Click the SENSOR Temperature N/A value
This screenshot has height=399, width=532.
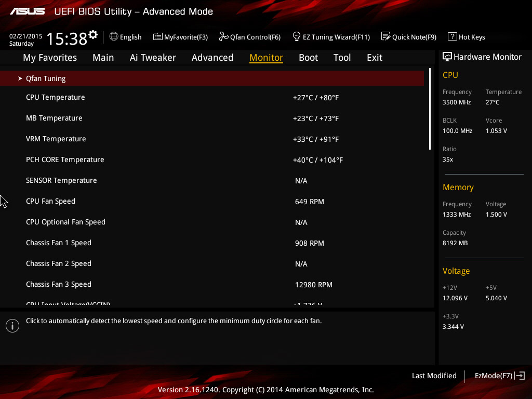click(x=301, y=181)
